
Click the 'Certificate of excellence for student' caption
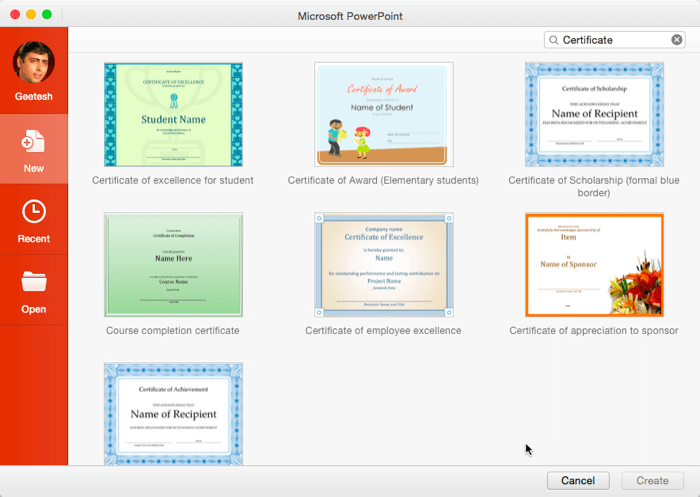173,180
